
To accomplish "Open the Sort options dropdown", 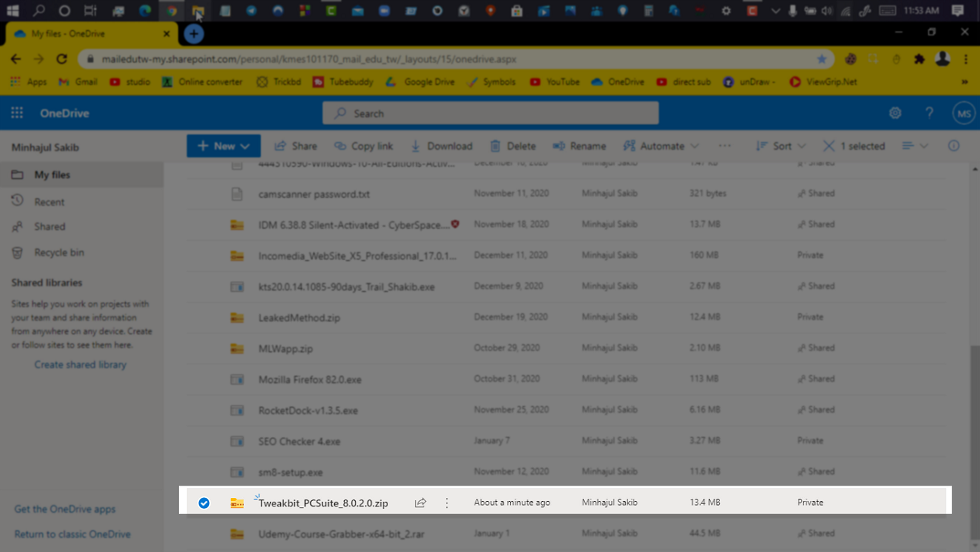I will [780, 145].
